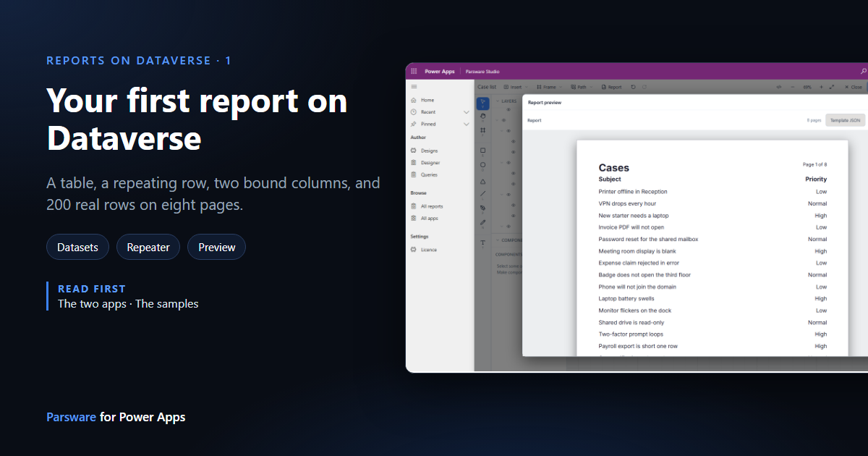This screenshot has height=456, width=868.
Task: Click the Datasets tag pill
Action: (77, 247)
